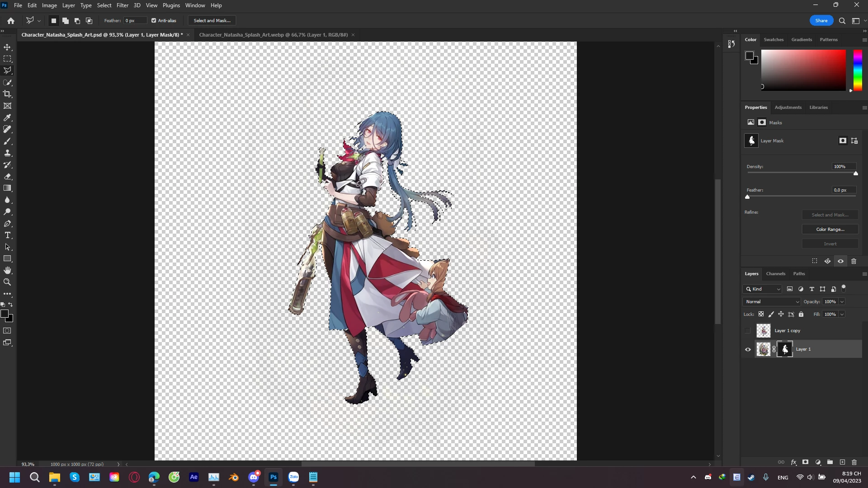Click the delete layer trash icon
Screen dimensions: 868x488
click(x=854, y=462)
